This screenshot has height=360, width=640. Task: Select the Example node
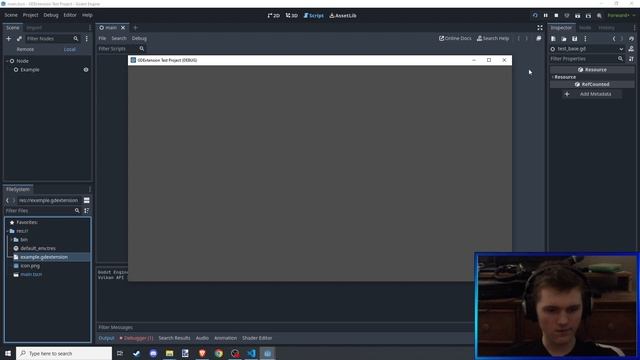pos(30,70)
